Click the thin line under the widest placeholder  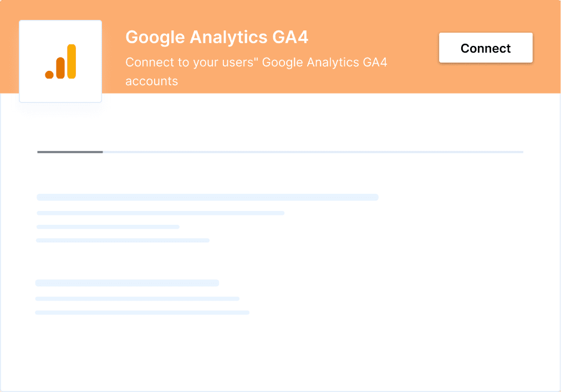pyautogui.click(x=160, y=213)
